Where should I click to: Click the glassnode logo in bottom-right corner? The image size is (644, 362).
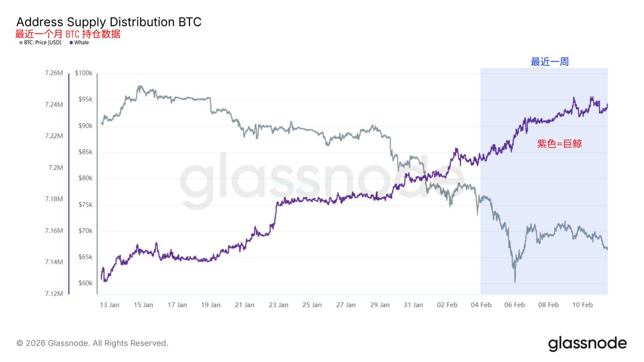(587, 343)
